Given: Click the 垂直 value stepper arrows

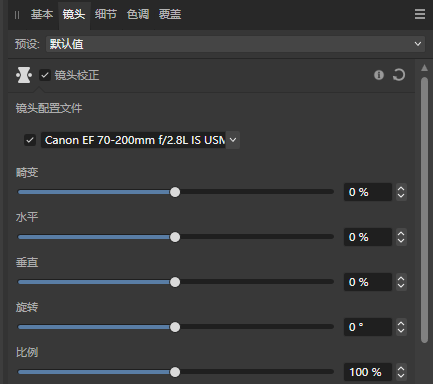Looking at the screenshot, I should [401, 282].
